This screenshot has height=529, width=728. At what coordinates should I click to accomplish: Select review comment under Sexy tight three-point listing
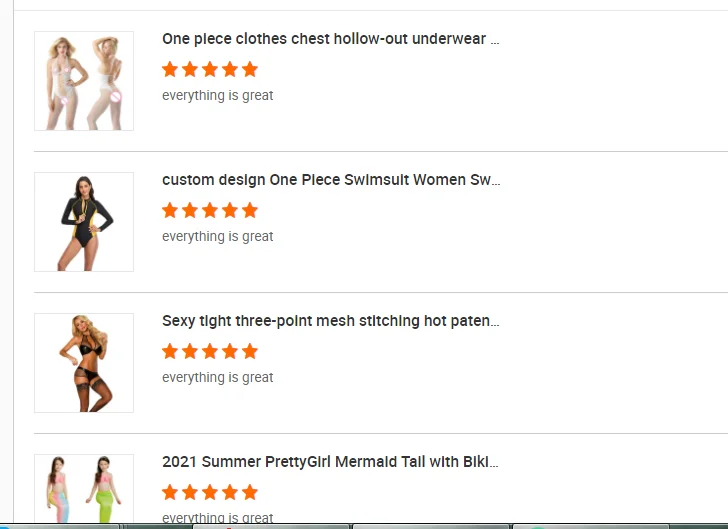[218, 378]
